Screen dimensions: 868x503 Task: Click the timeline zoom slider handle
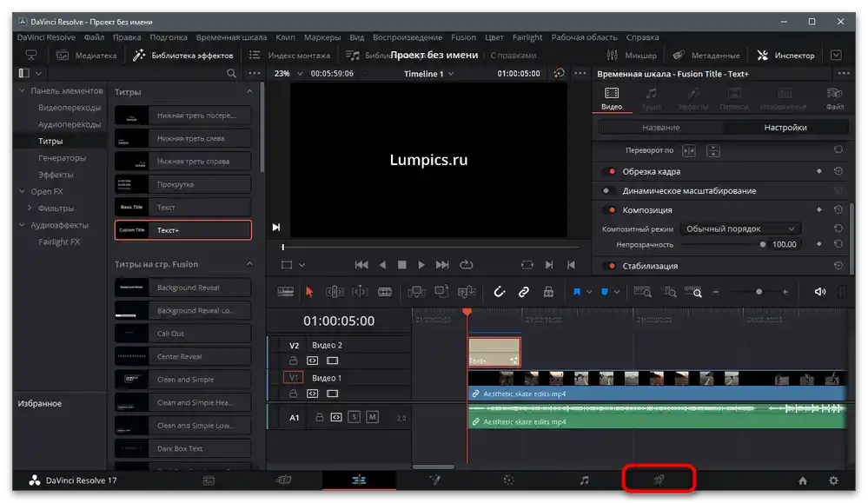point(759,292)
